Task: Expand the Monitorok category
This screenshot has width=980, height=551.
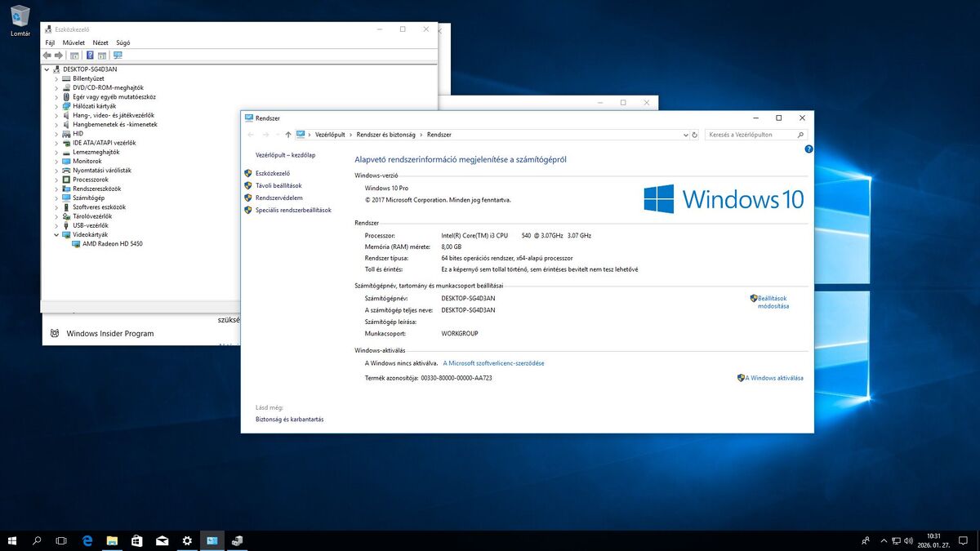Action: (56, 161)
